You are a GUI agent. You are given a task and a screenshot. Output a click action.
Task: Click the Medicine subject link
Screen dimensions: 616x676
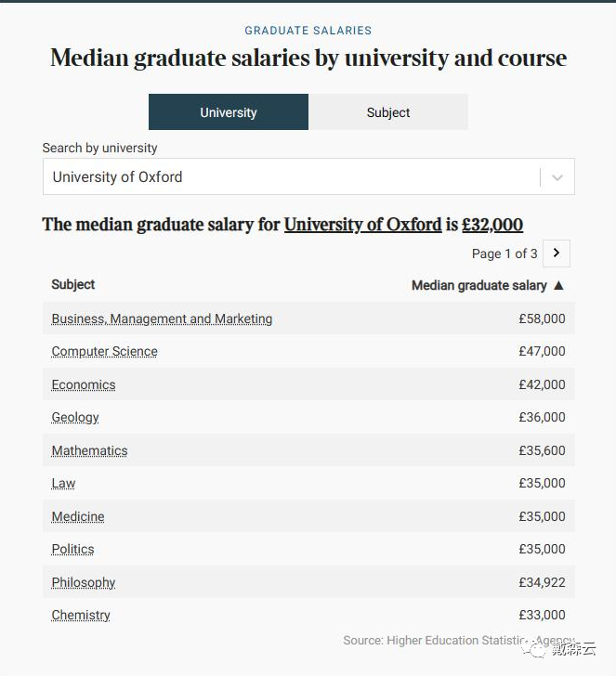78,516
